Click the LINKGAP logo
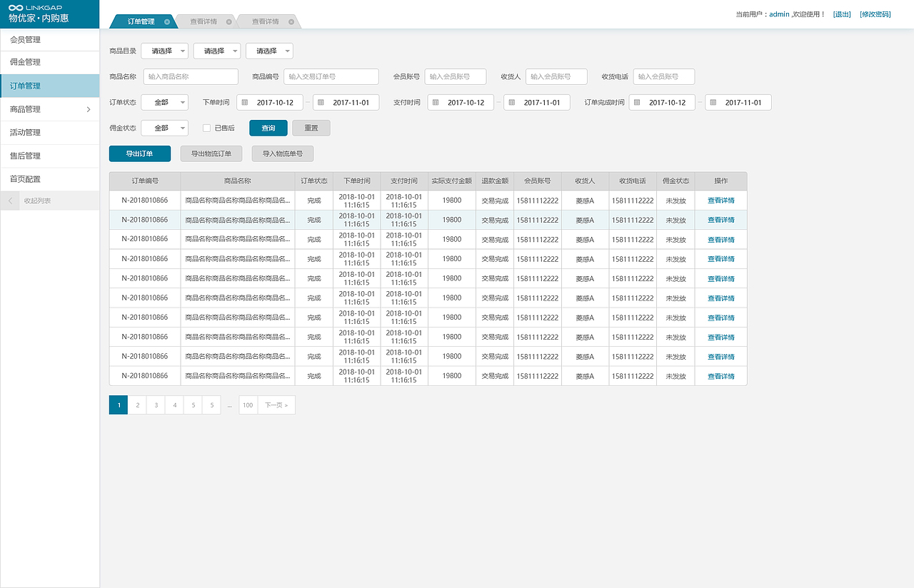Screen dimensions: 914x588 click(34, 7)
